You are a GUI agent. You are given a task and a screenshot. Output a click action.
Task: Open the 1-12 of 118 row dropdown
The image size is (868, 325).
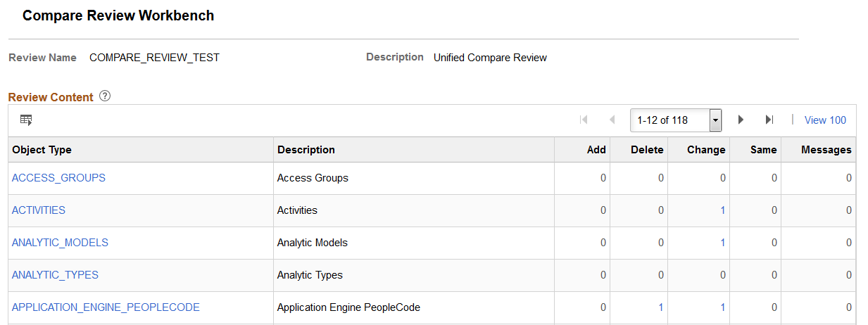(715, 120)
